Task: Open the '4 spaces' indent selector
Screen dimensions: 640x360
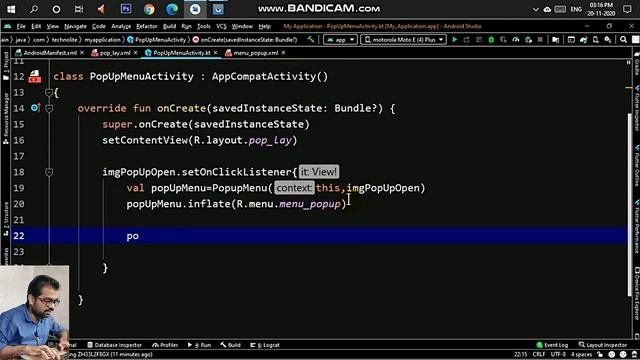Action: click(x=581, y=355)
